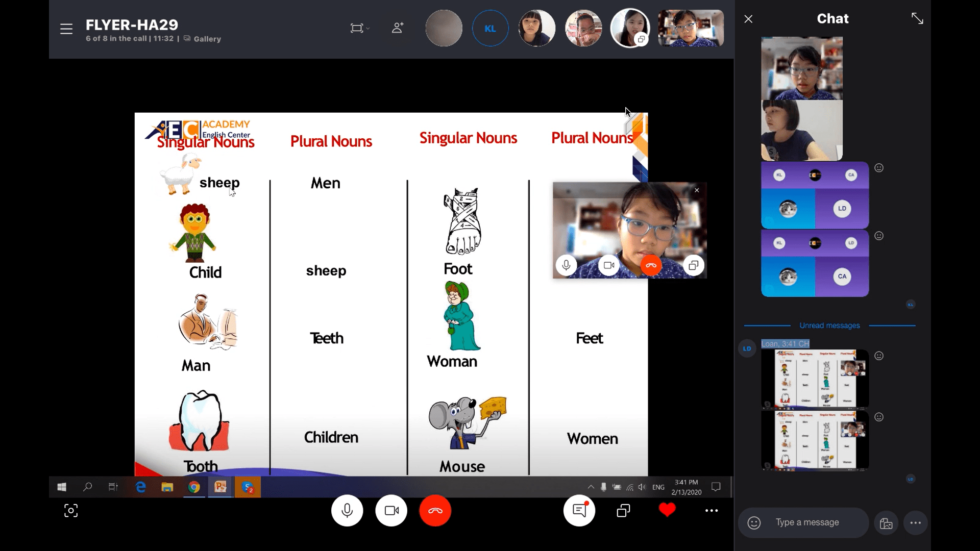Open the hamburger menu
This screenshot has width=980, height=551.
pyautogui.click(x=66, y=29)
